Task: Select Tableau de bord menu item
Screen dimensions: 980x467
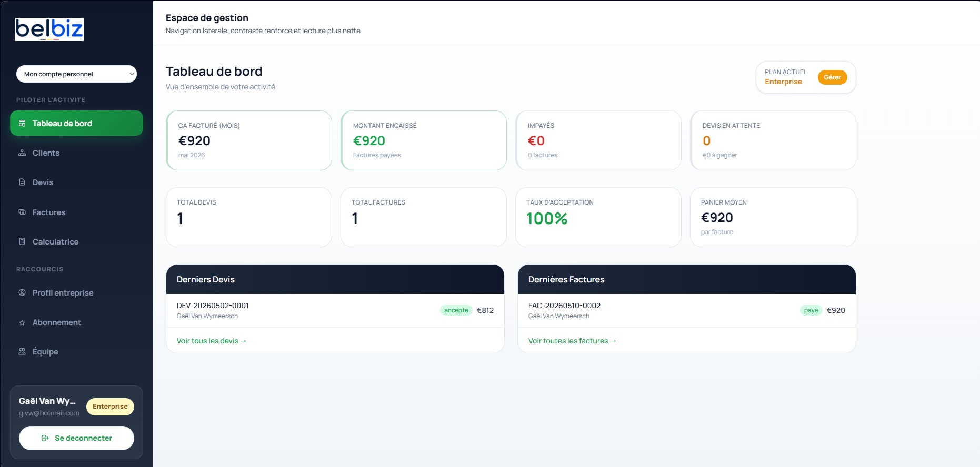Action: tap(76, 123)
